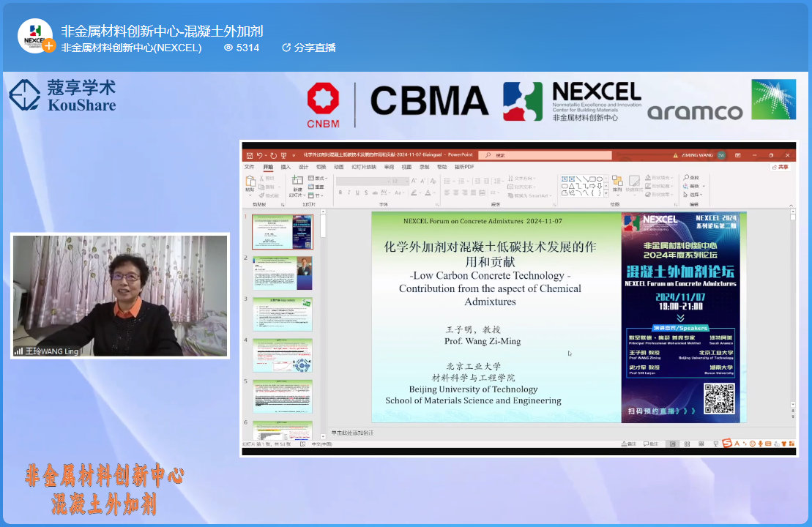This screenshot has height=527, width=812.
Task: Toggle italic formatting I button
Action: pyautogui.click(x=349, y=193)
